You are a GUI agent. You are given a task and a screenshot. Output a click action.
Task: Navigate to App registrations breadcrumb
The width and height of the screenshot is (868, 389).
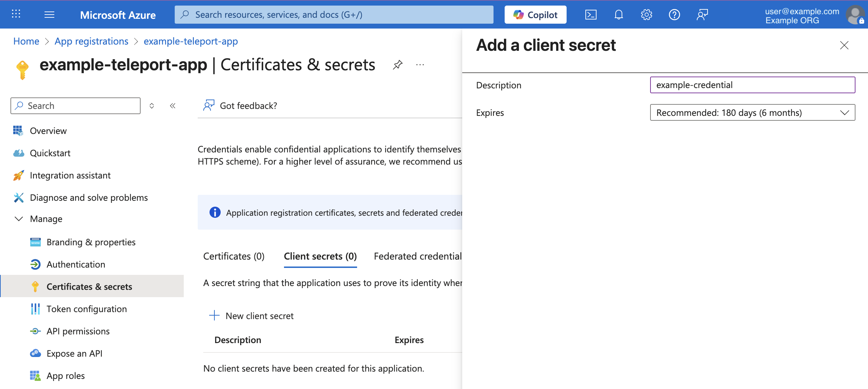(x=91, y=41)
